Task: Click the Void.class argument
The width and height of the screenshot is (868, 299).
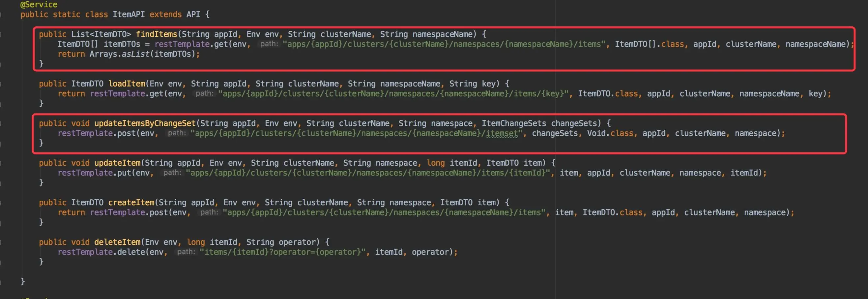Action: click(x=610, y=133)
